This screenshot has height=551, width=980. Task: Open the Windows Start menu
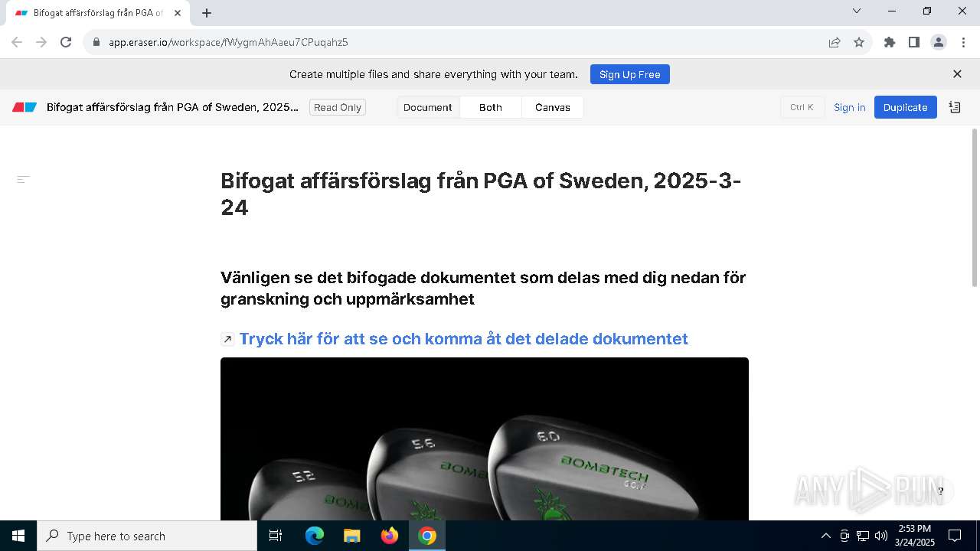18,536
